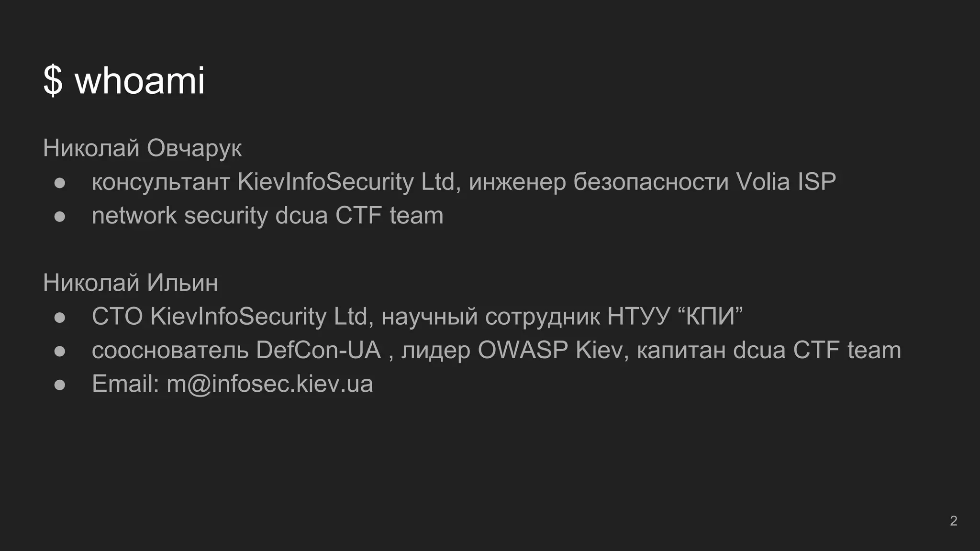The height and width of the screenshot is (551, 980).
Task: Click the bullet before сооснователь
Action: (x=60, y=352)
